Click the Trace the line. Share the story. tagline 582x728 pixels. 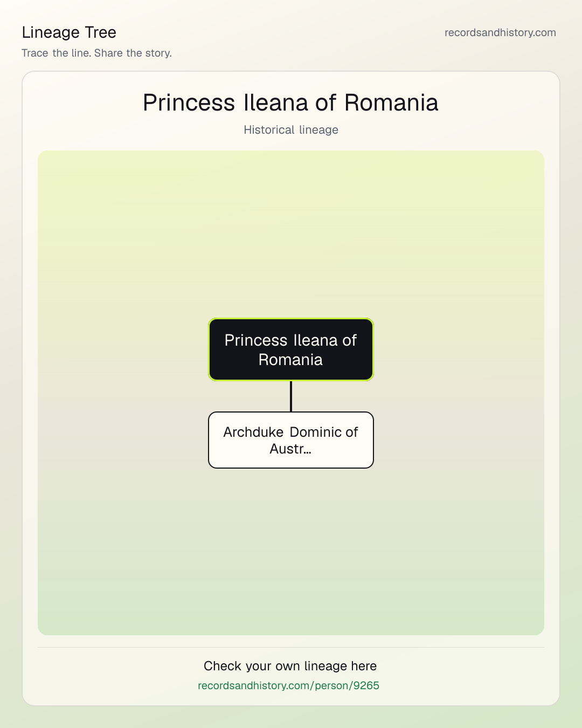(x=96, y=53)
